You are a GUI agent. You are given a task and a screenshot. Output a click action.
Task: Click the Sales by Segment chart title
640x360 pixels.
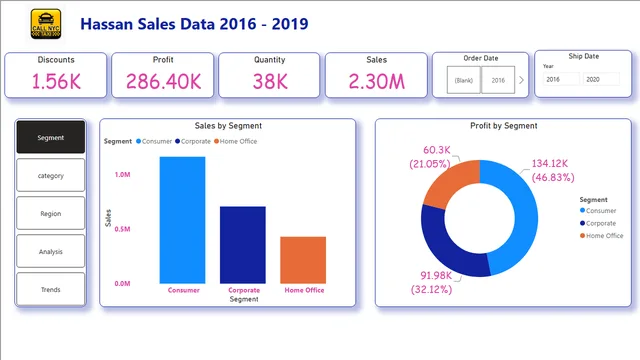(x=228, y=126)
